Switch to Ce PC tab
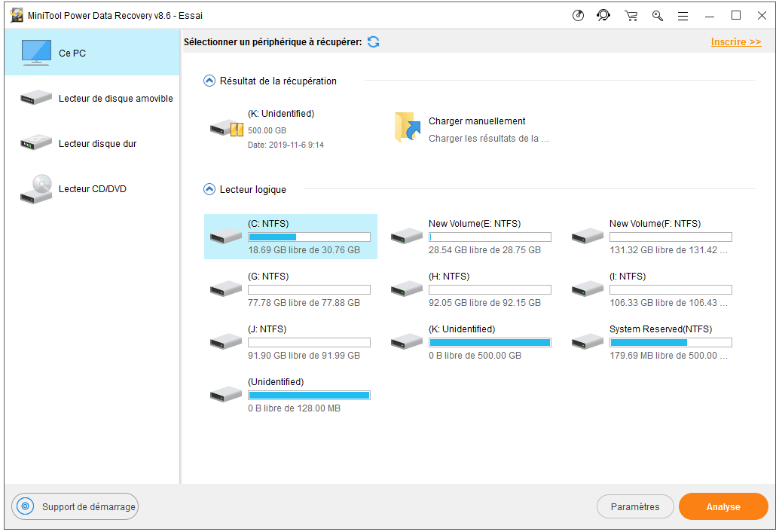Screen dimensions: 779x532 coord(92,53)
